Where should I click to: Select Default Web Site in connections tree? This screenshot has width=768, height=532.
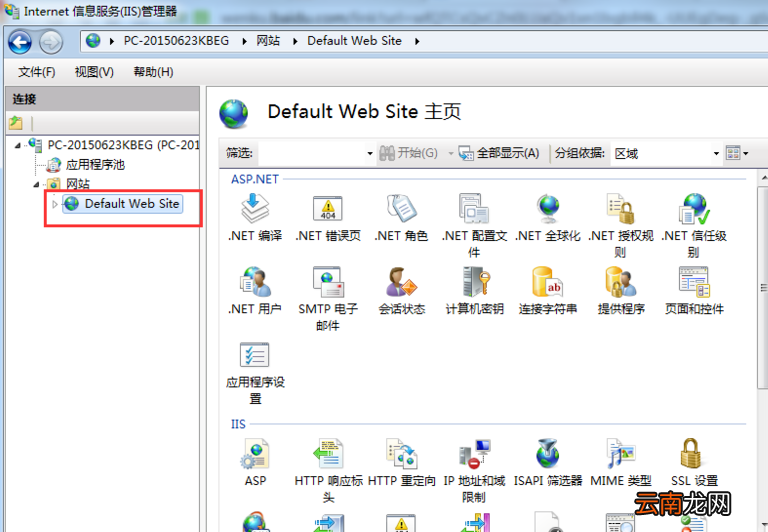click(x=122, y=204)
